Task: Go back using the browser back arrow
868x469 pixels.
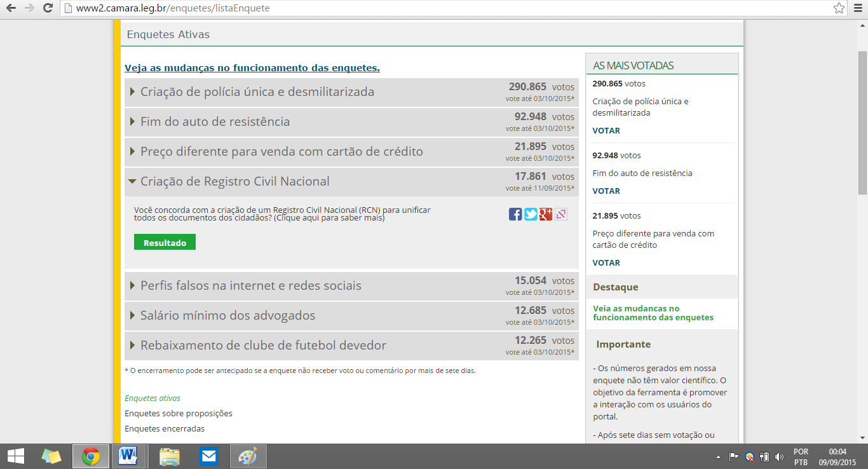Action: 11,8
